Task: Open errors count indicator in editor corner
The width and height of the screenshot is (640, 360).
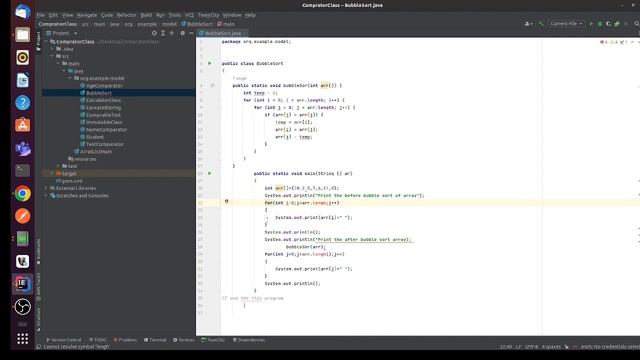Action: coord(604,42)
